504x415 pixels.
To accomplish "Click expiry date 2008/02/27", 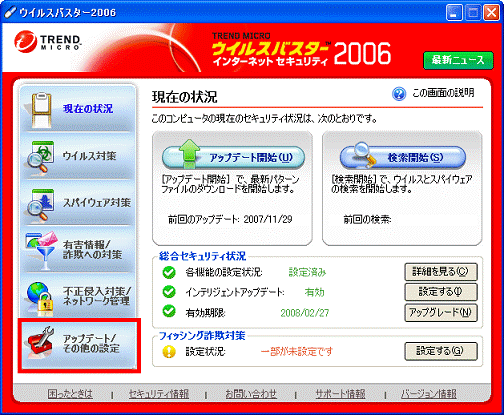I will 305,313.
